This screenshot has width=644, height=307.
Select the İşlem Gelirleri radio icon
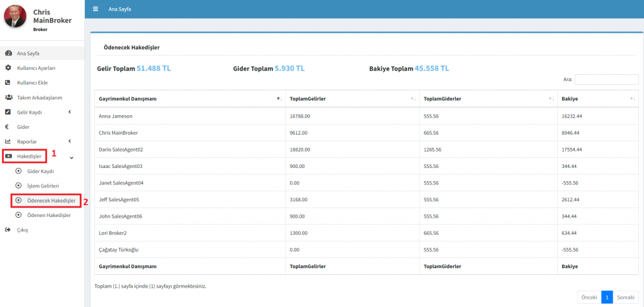[x=18, y=186]
